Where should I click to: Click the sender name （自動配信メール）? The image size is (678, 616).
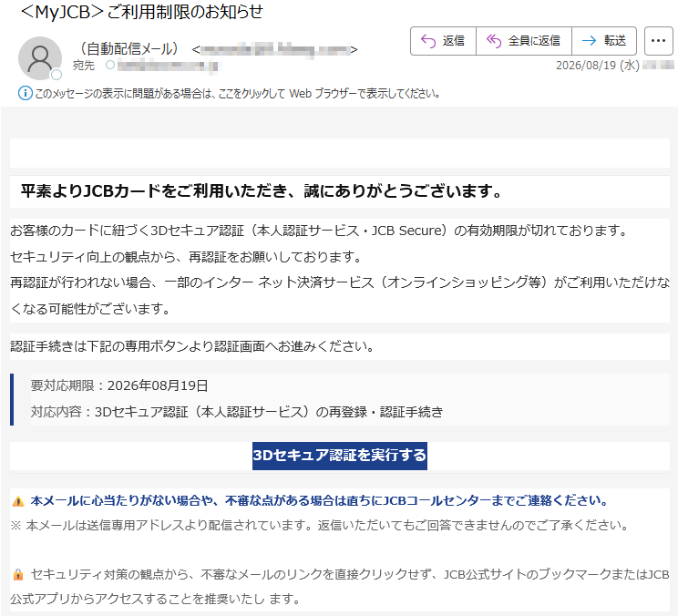click(128, 49)
